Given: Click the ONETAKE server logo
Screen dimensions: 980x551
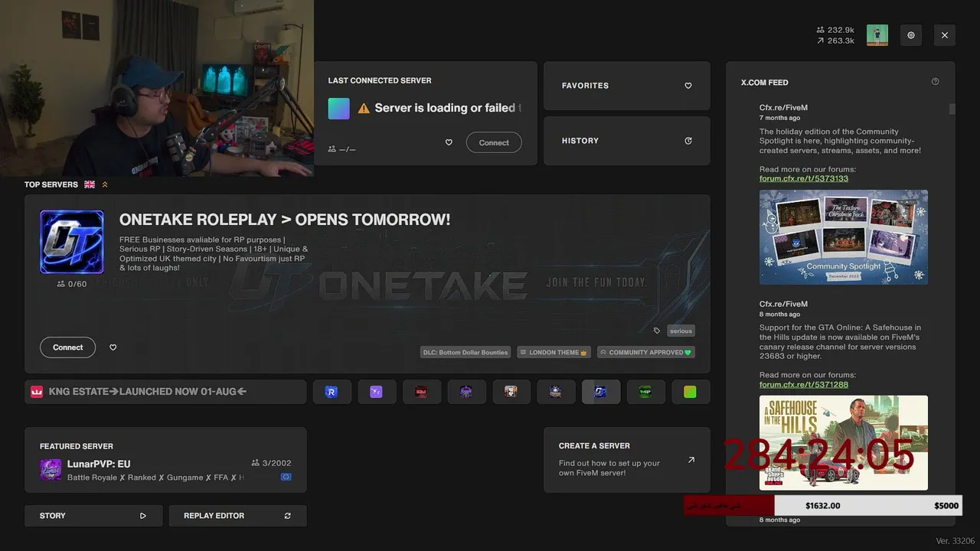Looking at the screenshot, I should pyautogui.click(x=72, y=242).
